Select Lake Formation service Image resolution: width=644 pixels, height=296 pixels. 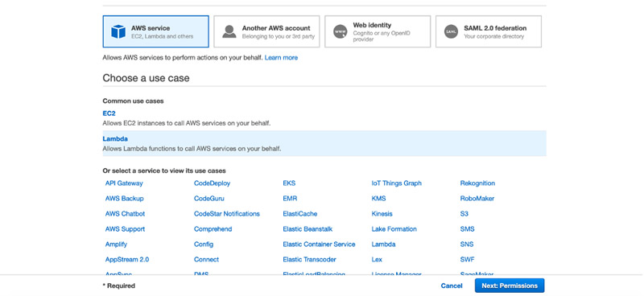[x=394, y=229]
